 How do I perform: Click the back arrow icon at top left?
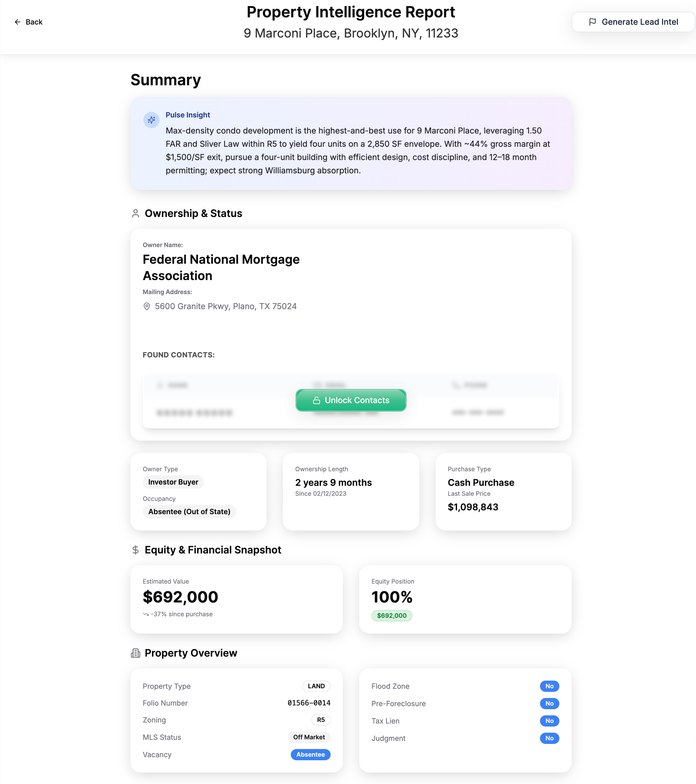pyautogui.click(x=18, y=22)
